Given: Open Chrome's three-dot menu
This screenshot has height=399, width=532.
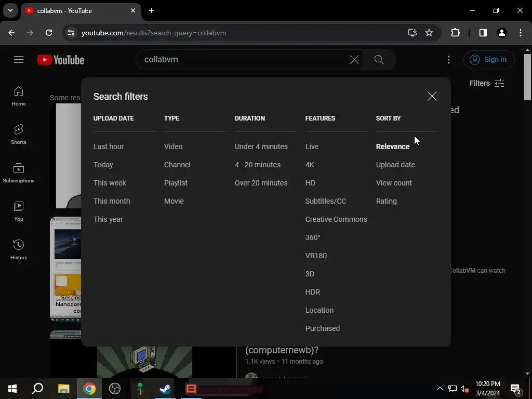Looking at the screenshot, I should 521,33.
